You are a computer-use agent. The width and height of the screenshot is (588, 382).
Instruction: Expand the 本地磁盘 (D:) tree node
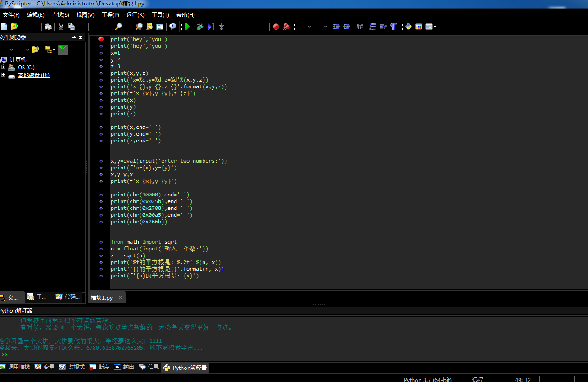(4, 75)
